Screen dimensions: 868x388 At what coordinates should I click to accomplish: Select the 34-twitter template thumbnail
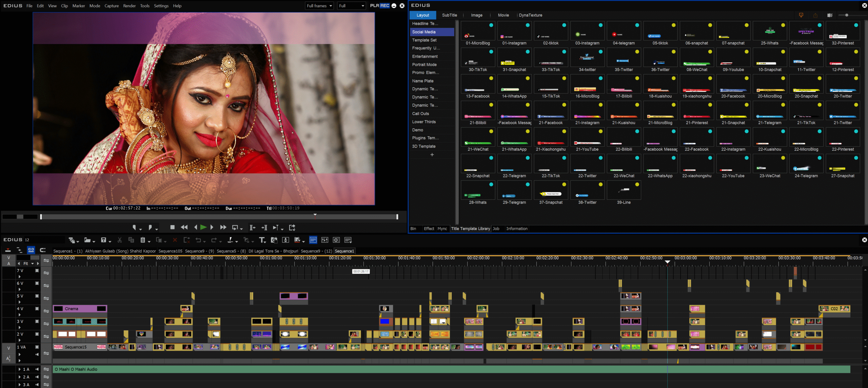587,58
